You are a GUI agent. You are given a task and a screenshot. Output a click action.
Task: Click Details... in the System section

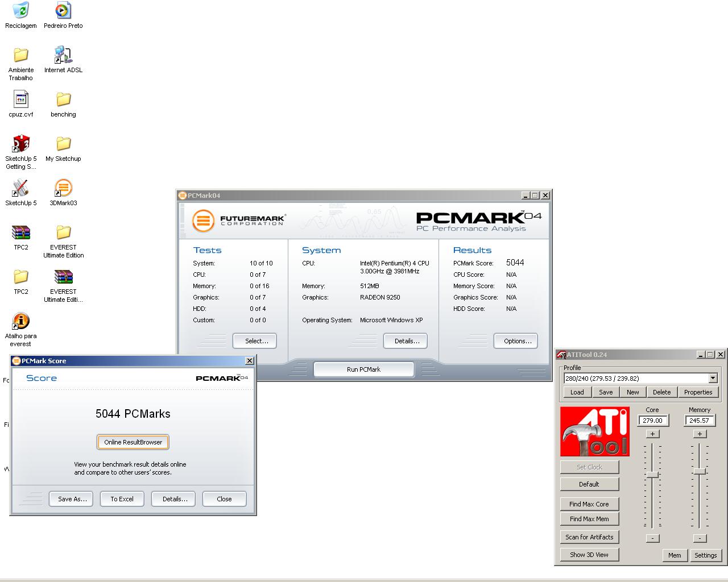pos(406,341)
